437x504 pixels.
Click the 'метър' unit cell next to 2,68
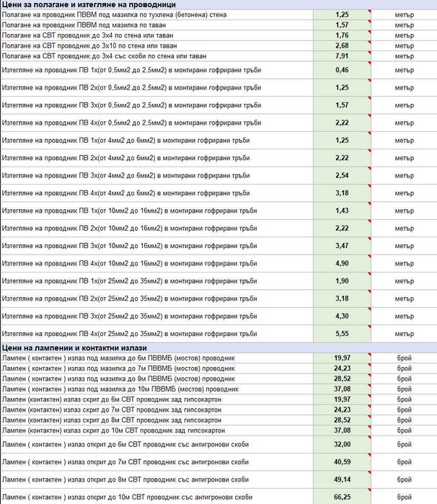pyautogui.click(x=405, y=45)
